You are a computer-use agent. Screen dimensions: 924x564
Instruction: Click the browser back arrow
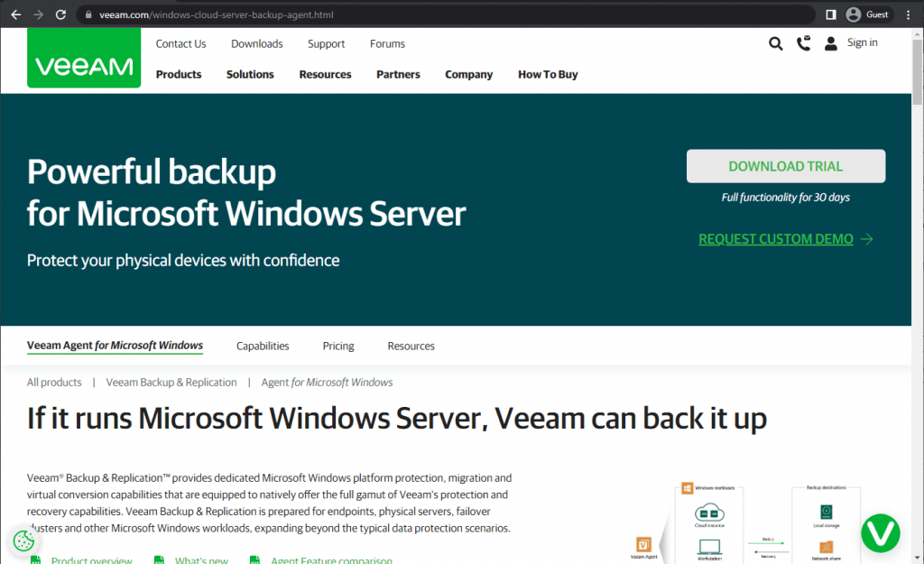coord(16,14)
